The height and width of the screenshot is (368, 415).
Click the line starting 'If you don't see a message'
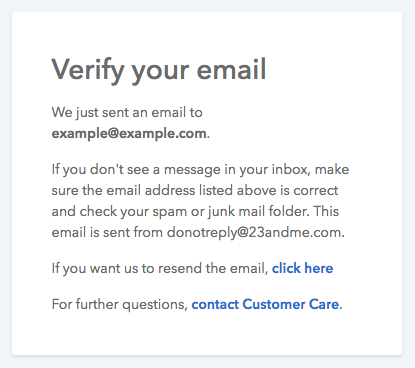tap(200, 170)
